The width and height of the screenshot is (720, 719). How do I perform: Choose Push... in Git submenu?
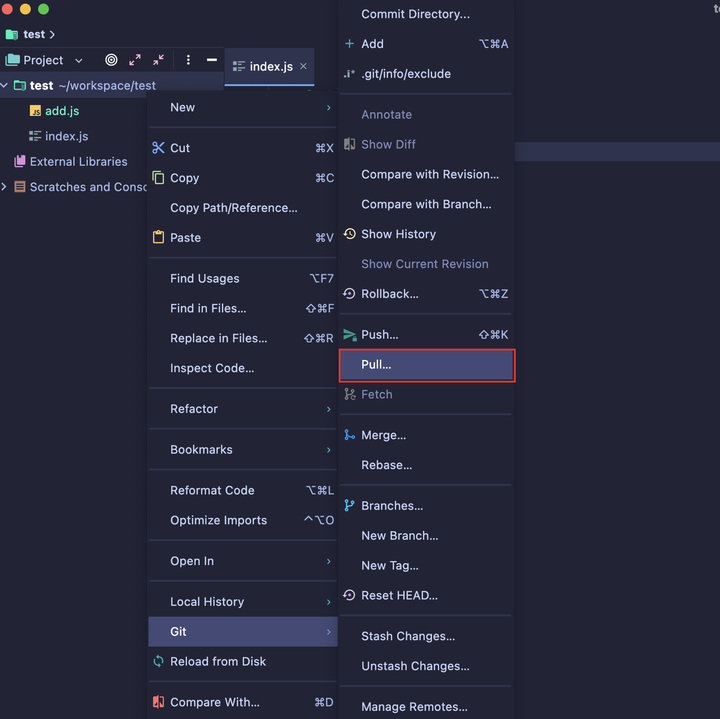(426, 334)
